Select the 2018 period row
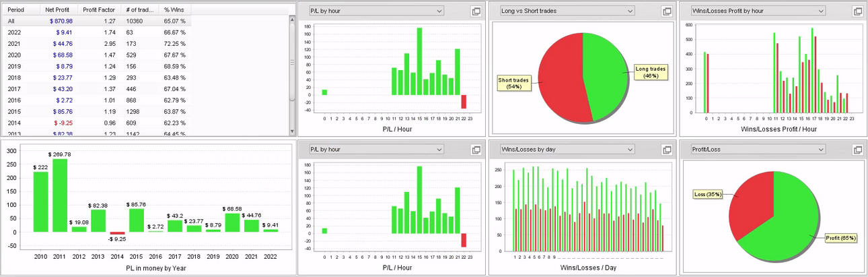Viewport: 868px width, 277px height. [x=98, y=78]
